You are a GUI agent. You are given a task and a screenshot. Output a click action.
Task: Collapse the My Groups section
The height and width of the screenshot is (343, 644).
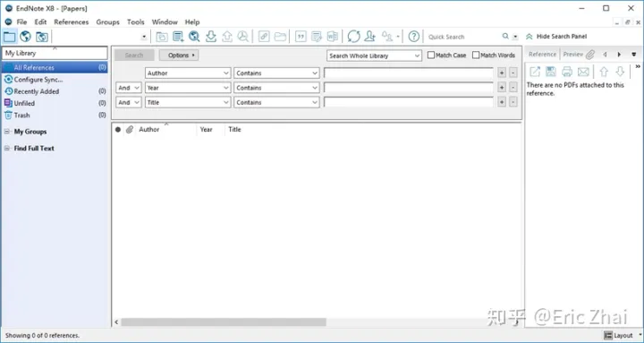pyautogui.click(x=7, y=132)
